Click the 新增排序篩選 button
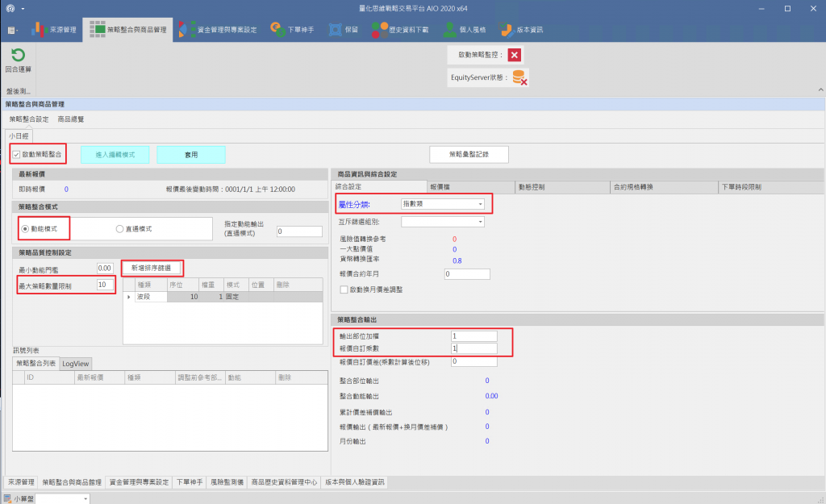The height and width of the screenshot is (504, 826). pyautogui.click(x=152, y=267)
